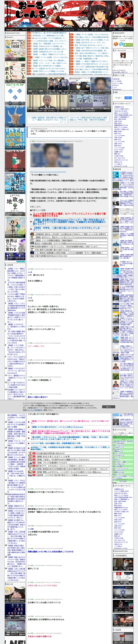Open the Amazonプライムデー 過去最大の祭り headline link
Image resolution: width=138 pixels, height=644 pixels.
tap(69, 222)
